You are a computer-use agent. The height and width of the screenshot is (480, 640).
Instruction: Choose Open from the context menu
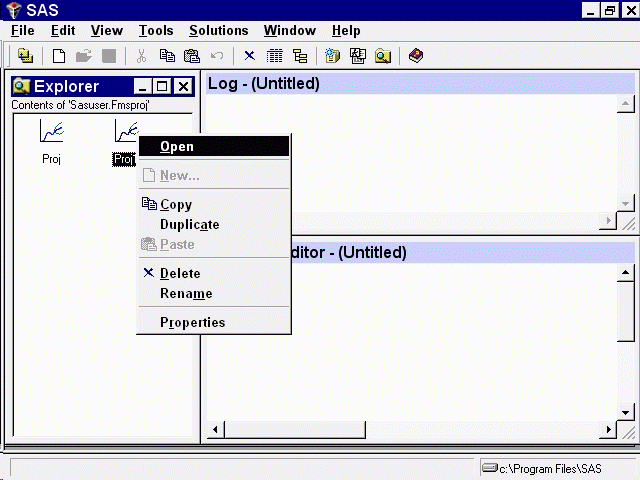(177, 146)
